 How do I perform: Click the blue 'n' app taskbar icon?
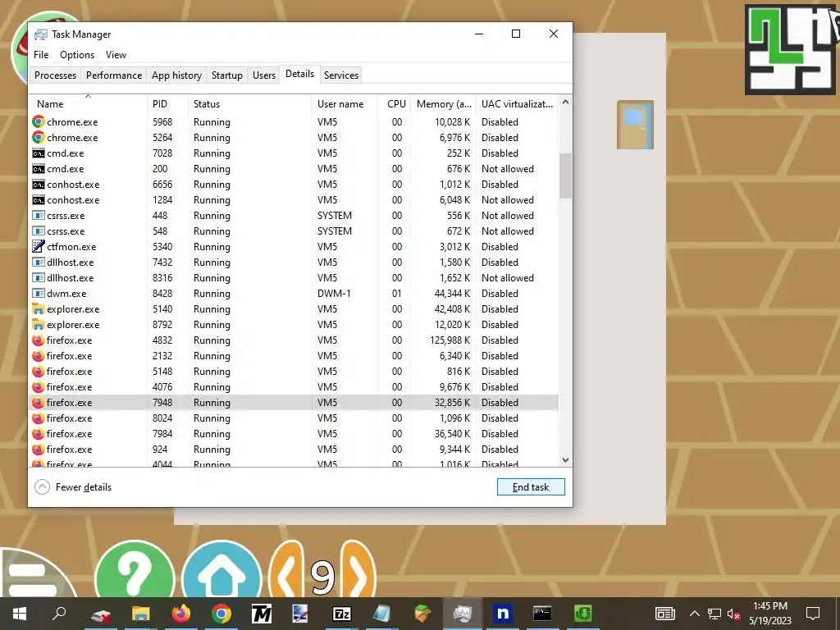click(503, 614)
